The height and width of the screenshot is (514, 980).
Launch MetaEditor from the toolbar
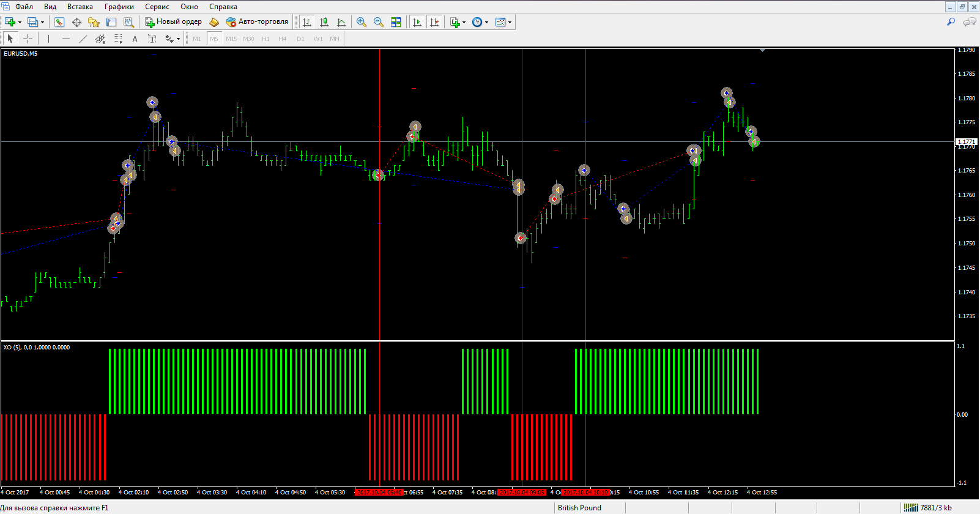[213, 22]
